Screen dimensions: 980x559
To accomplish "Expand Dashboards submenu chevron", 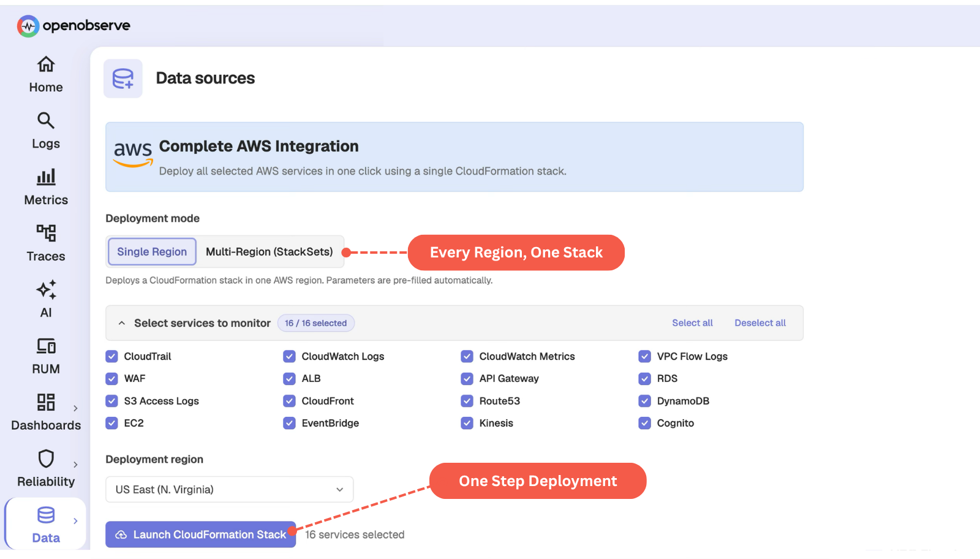I will click(75, 408).
